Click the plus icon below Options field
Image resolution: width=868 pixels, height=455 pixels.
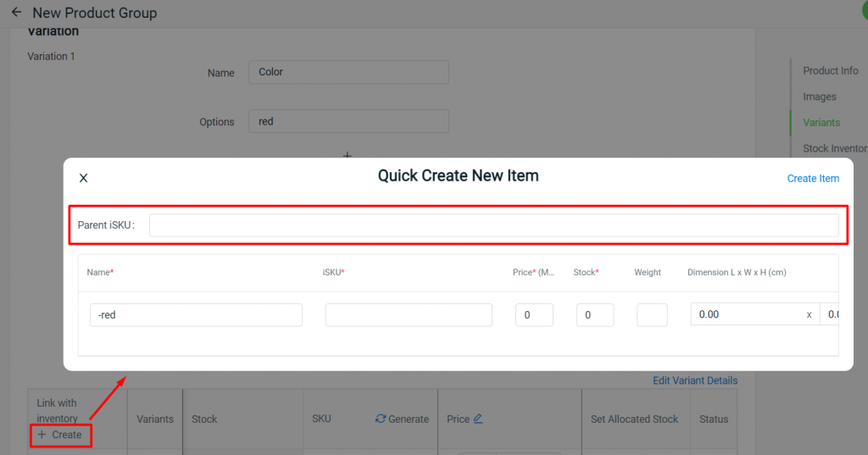coord(347,155)
